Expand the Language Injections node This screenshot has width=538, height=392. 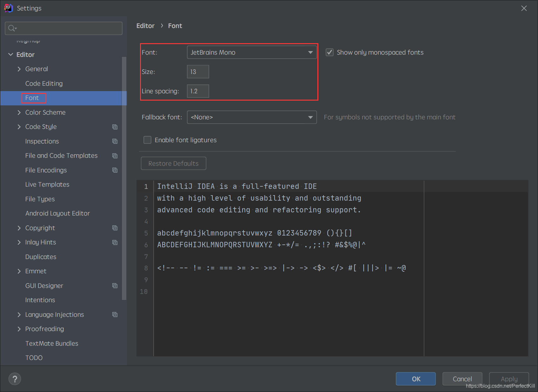(19, 315)
